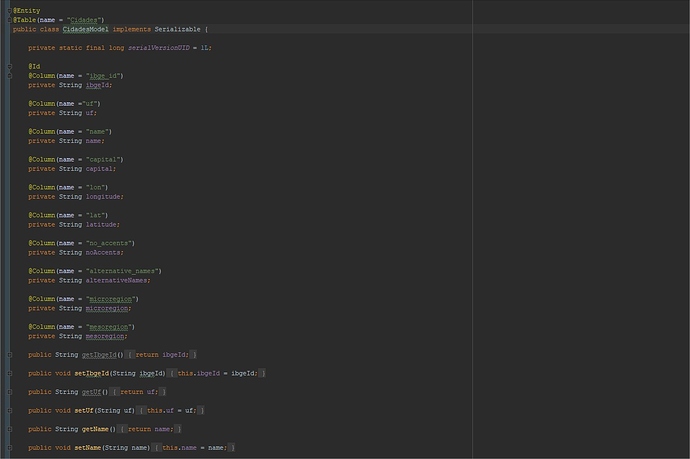Screen dimensions: 690x459
Task: Click the 'uf' field in 'private String uf;'
Action: [x=89, y=113]
